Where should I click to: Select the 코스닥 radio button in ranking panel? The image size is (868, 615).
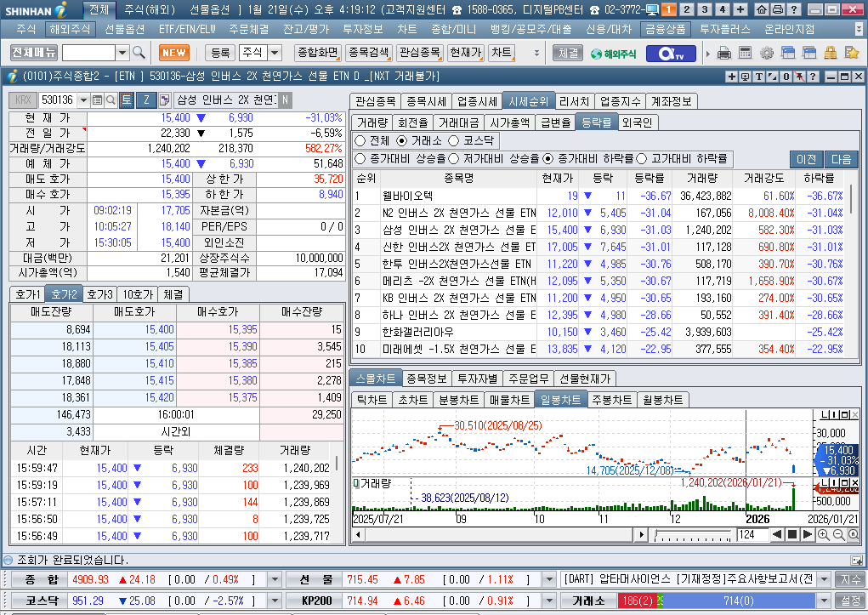click(x=454, y=140)
